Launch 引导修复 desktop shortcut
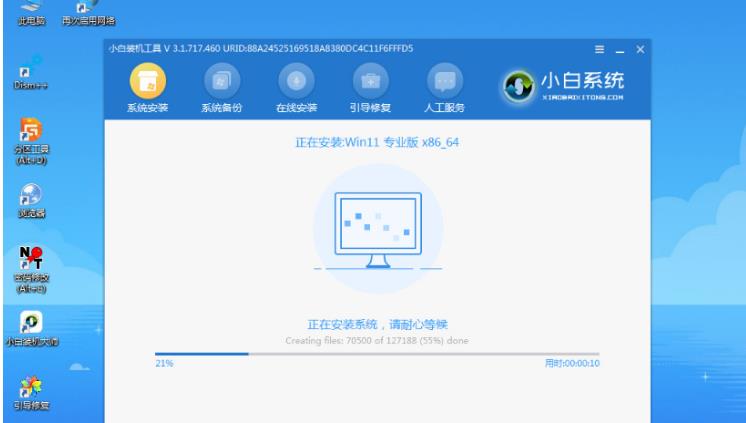Image resolution: width=746 pixels, height=423 pixels. point(31,393)
